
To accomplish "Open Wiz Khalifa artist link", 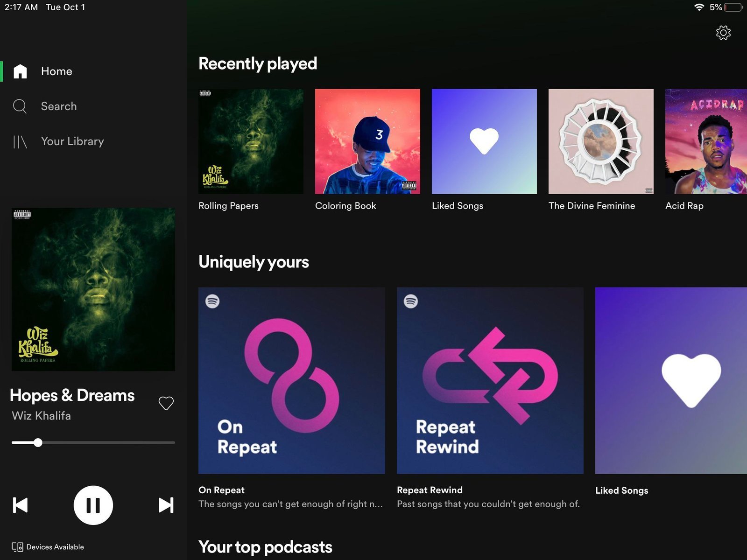I will point(42,416).
